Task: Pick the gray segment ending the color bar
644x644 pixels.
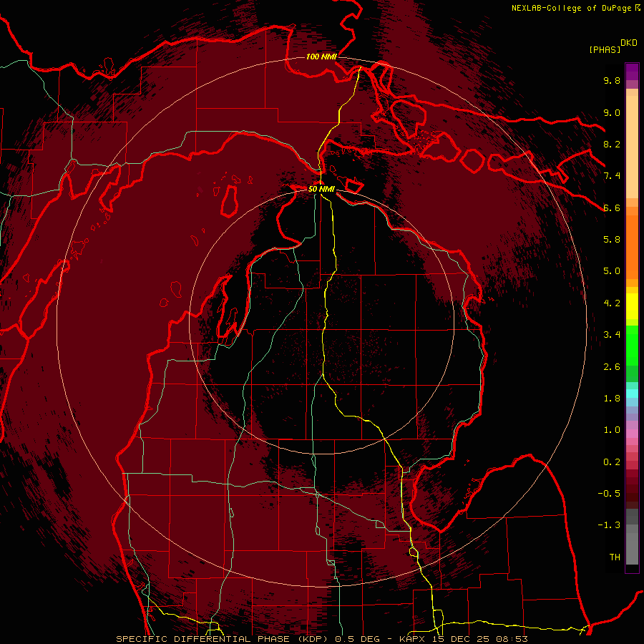Action: click(632, 549)
